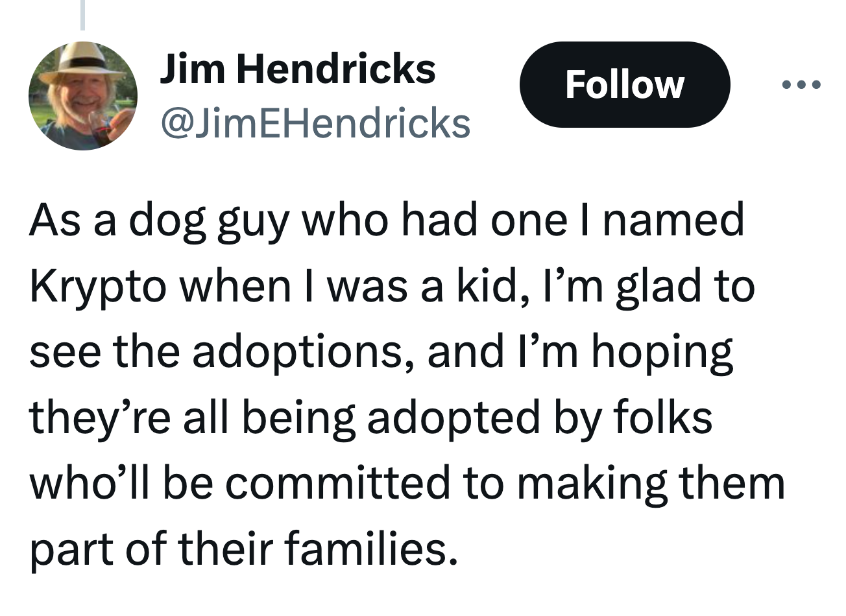Click Jim Hendricks' profile picture
The height and width of the screenshot is (616, 846).
(x=83, y=96)
